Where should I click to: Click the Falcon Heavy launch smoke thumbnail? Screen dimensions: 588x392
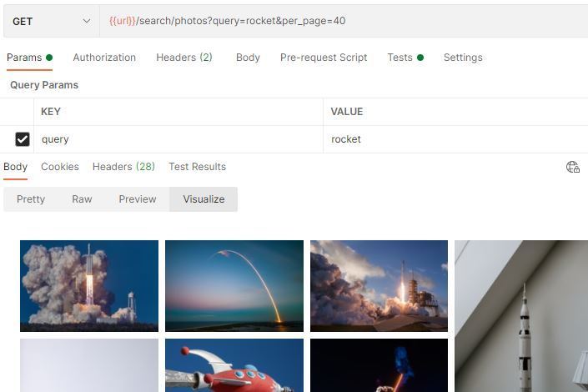point(89,286)
